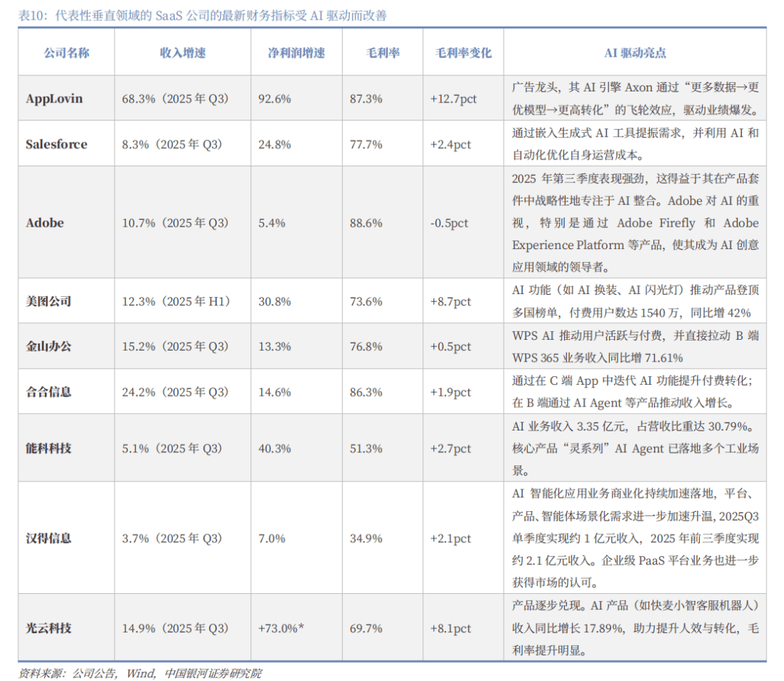This screenshot has width=784, height=681.
Task: Select the 光云科技 company name
Action: click(49, 628)
